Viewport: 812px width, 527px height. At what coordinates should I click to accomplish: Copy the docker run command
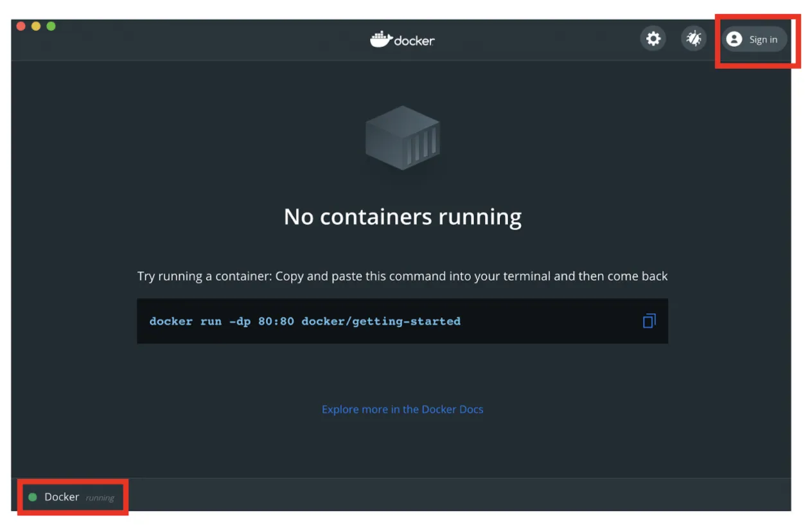click(649, 321)
